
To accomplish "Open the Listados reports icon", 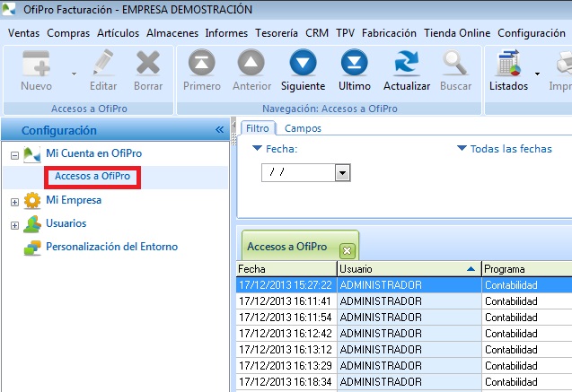I will tap(508, 63).
